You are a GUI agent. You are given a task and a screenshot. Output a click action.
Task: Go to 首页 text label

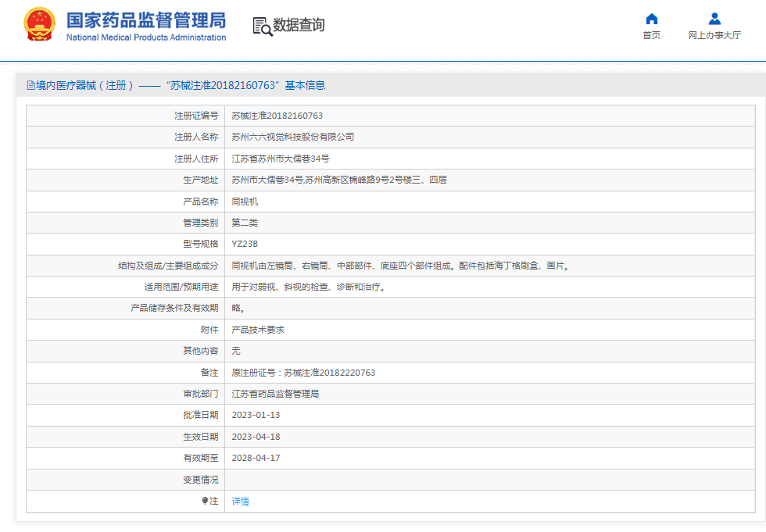click(x=651, y=36)
